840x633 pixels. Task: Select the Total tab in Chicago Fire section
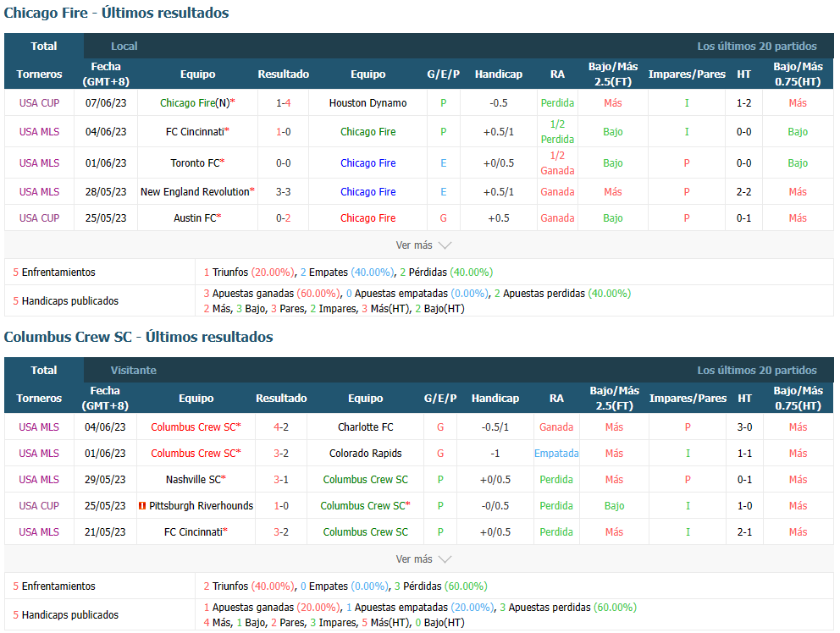44,46
